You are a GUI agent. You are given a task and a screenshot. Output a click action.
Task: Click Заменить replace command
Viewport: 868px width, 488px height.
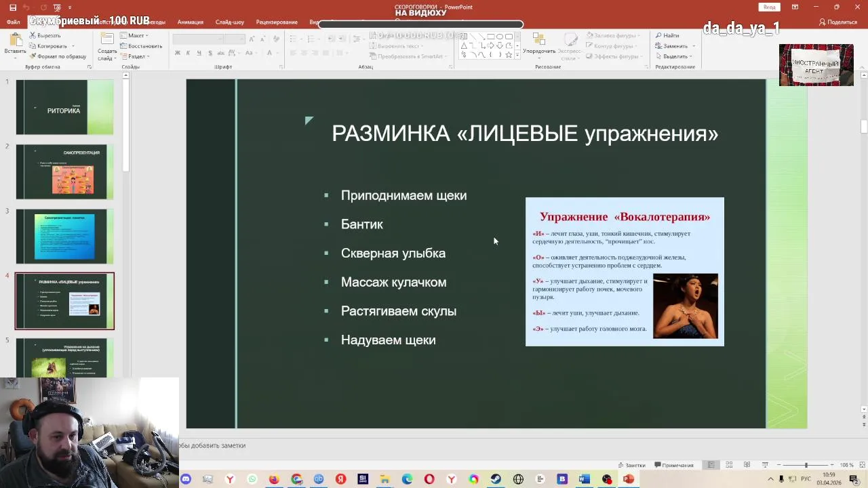click(671, 46)
